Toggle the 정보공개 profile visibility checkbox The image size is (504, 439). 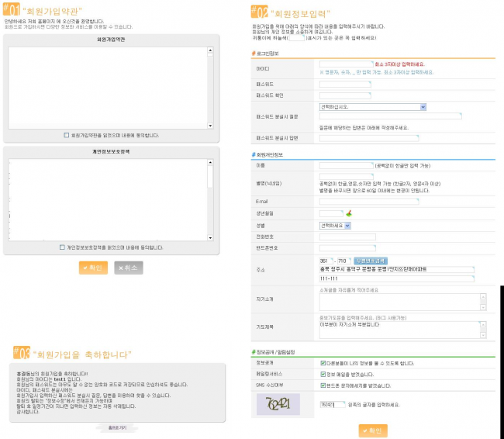click(x=323, y=362)
